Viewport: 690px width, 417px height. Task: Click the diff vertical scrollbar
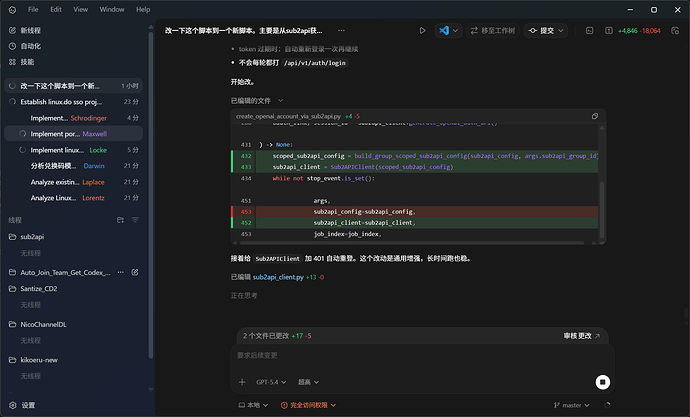[x=602, y=209]
